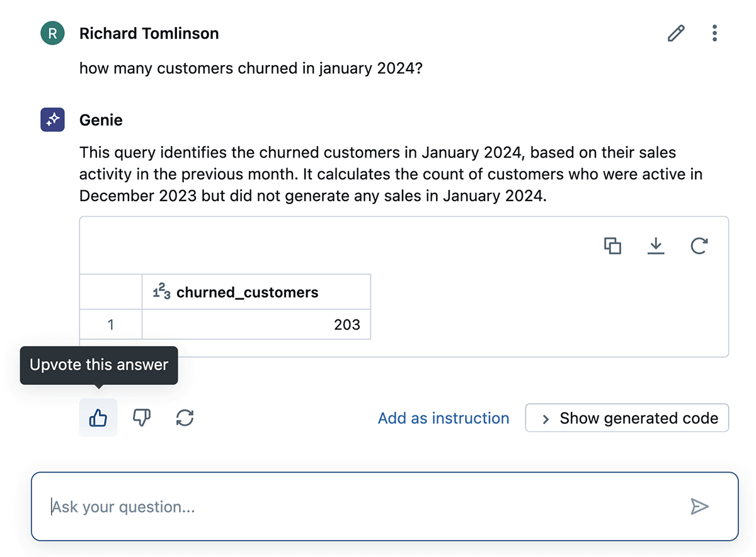
Task: Select the churned_customers column header
Action: [247, 292]
